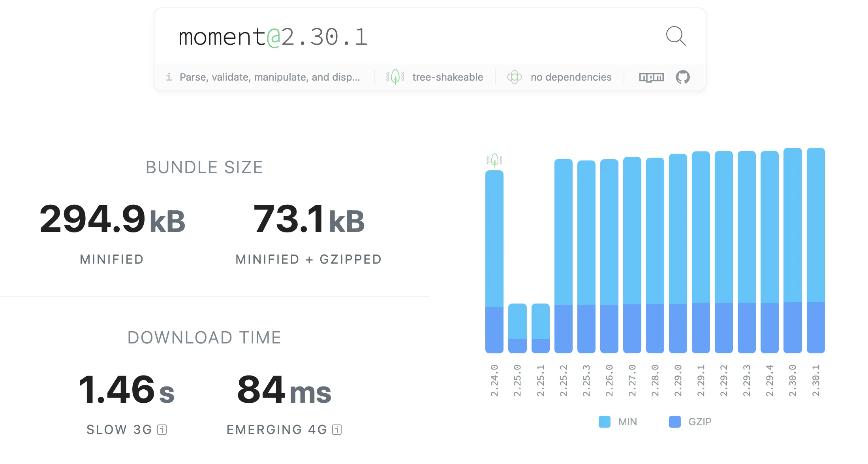Click the 2.27.0 version label
This screenshot has width=868, height=464.
click(632, 380)
